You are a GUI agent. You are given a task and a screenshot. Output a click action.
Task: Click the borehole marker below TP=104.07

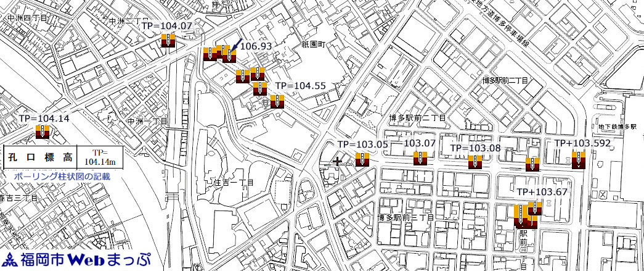click(168, 41)
